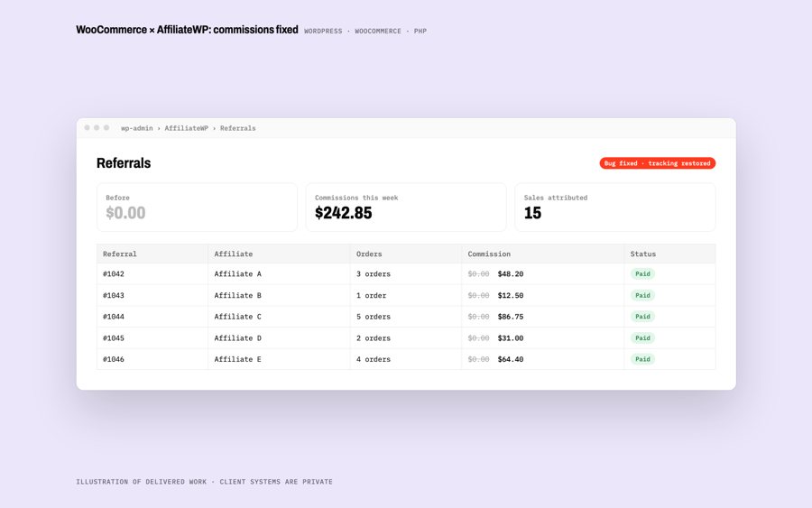Select Affiliate E in the table

pos(237,359)
